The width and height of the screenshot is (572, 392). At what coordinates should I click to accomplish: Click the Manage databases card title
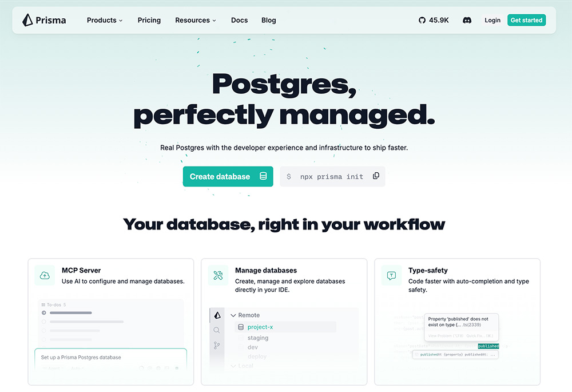pyautogui.click(x=266, y=271)
